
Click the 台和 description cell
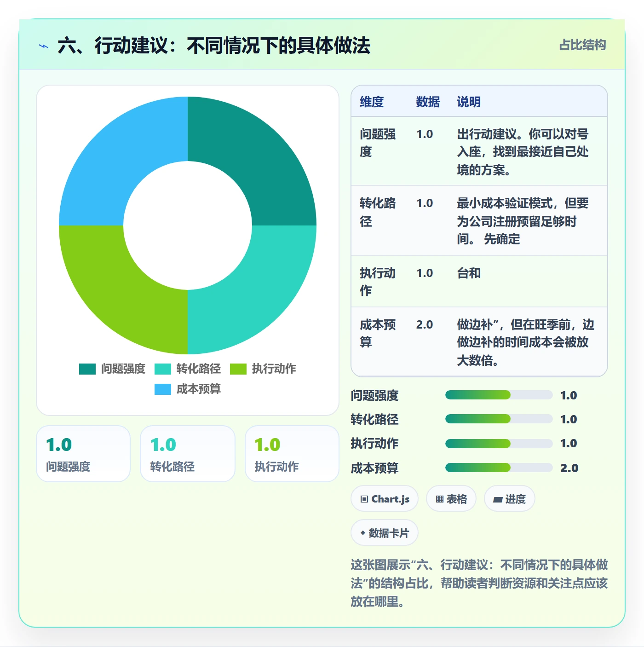pos(469,273)
